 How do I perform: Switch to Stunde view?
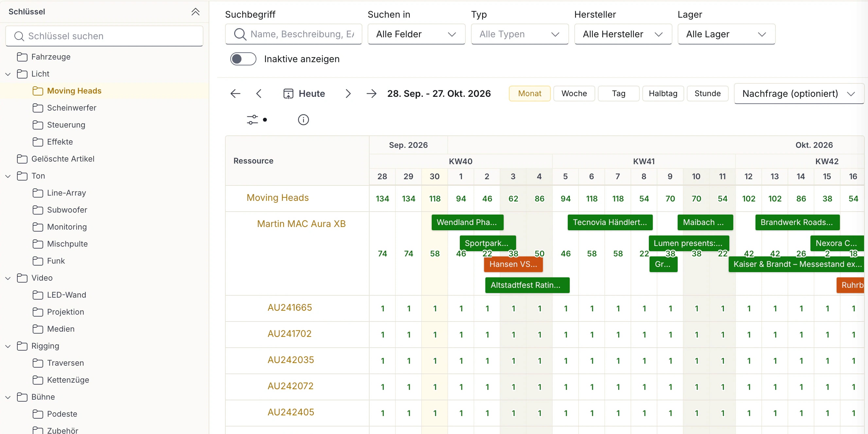pyautogui.click(x=707, y=93)
